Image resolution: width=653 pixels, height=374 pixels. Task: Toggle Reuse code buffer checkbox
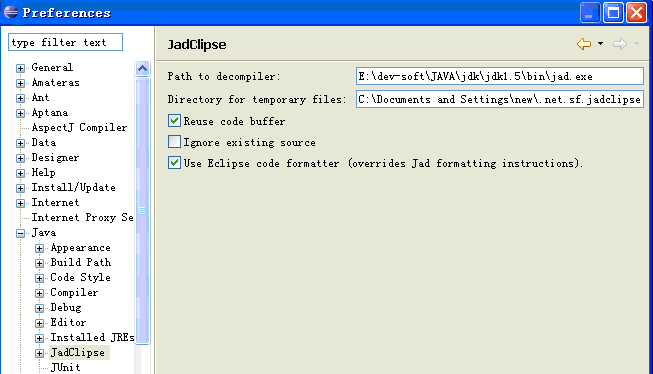tap(174, 121)
